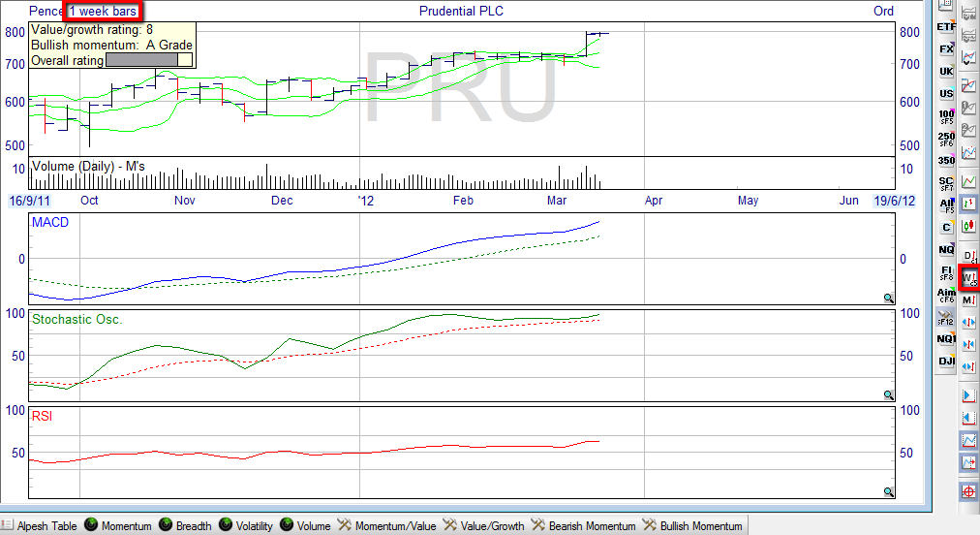Select the DJI list button

[946, 362]
